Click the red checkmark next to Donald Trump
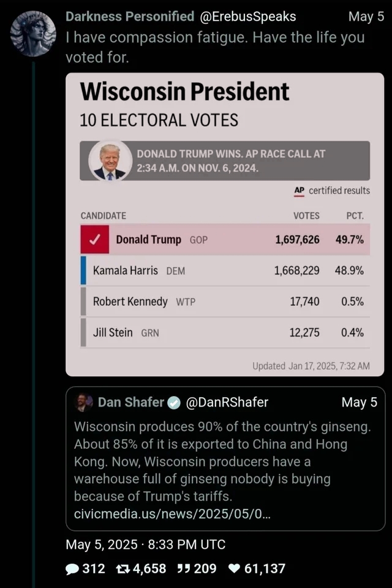 pyautogui.click(x=95, y=239)
